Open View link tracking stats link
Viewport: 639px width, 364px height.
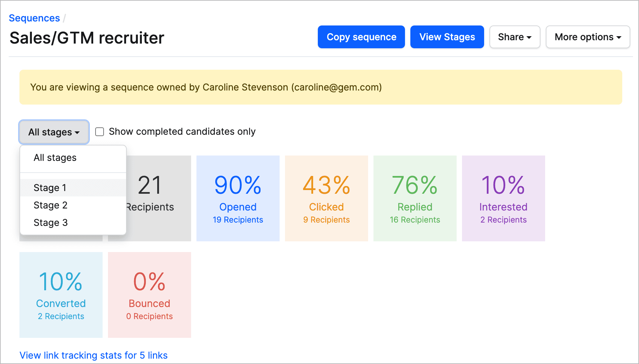coord(94,355)
